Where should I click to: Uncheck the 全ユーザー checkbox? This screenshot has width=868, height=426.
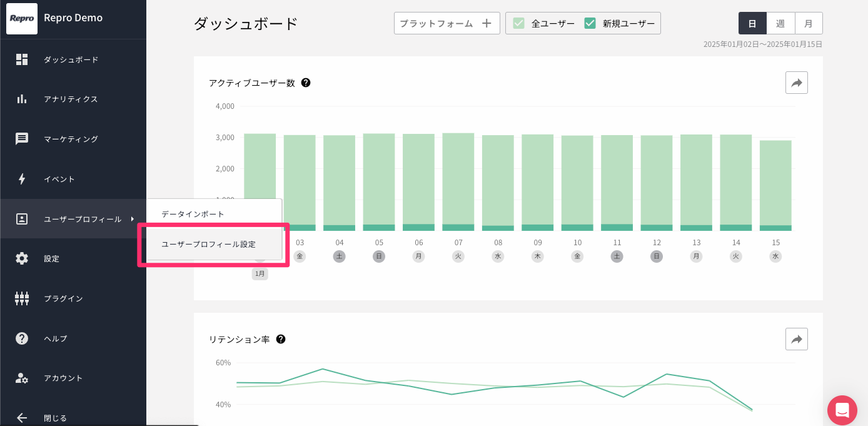point(518,24)
